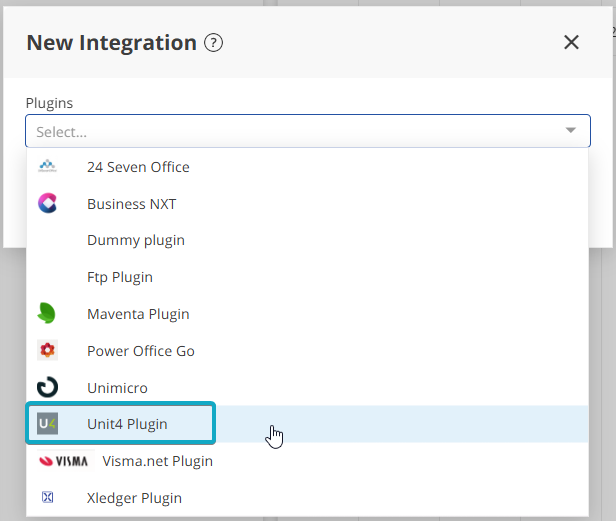616x521 pixels.
Task: Click the Unimicro circular logo icon
Action: [x=47, y=387]
